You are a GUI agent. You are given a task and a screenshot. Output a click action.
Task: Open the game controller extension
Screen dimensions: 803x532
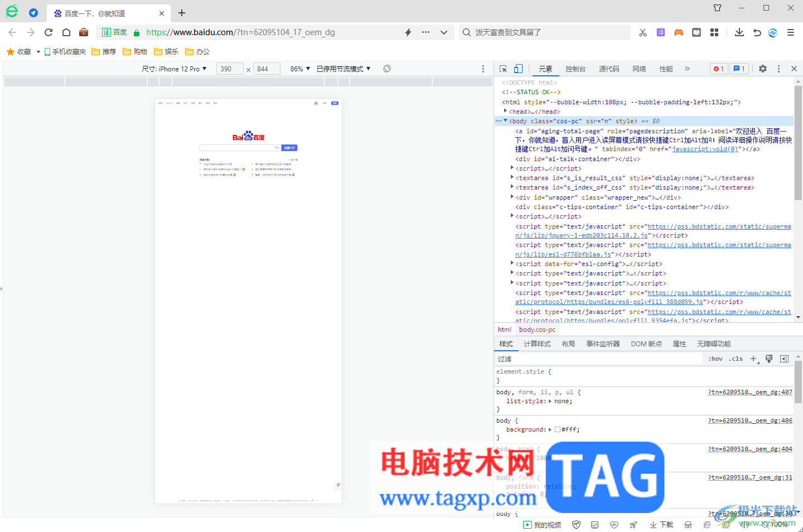pyautogui.click(x=679, y=32)
